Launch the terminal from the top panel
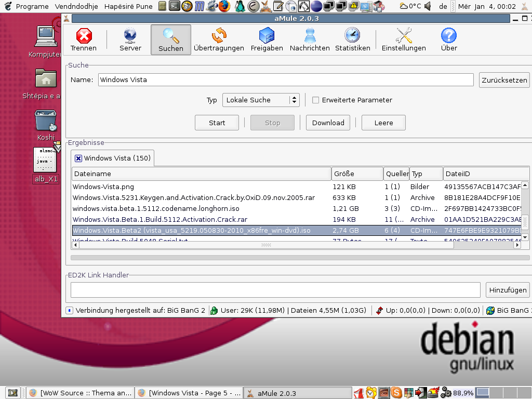This screenshot has height=399, width=532. click(175, 6)
